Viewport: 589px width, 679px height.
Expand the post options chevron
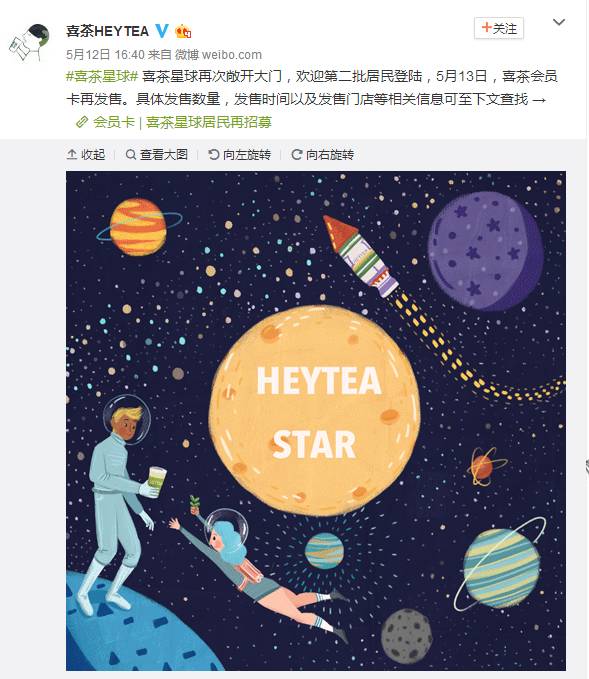(559, 22)
